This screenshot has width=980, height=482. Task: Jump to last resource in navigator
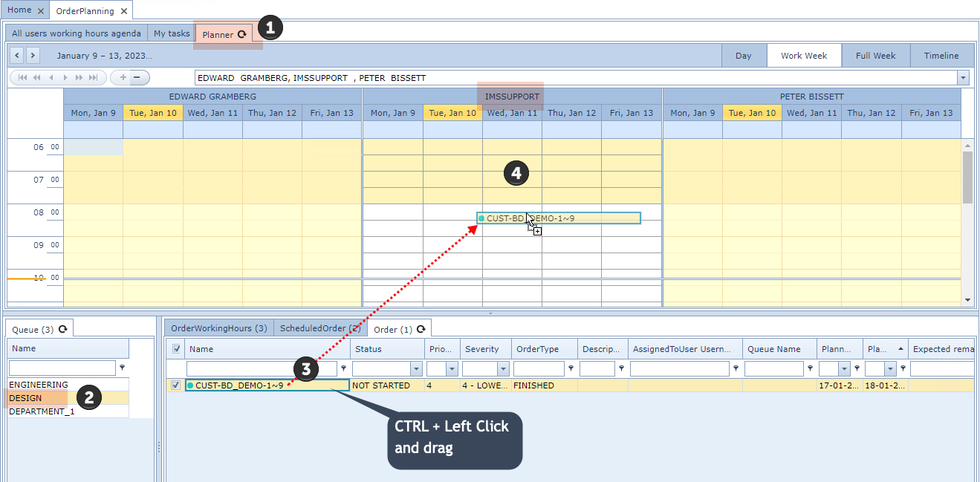point(93,77)
